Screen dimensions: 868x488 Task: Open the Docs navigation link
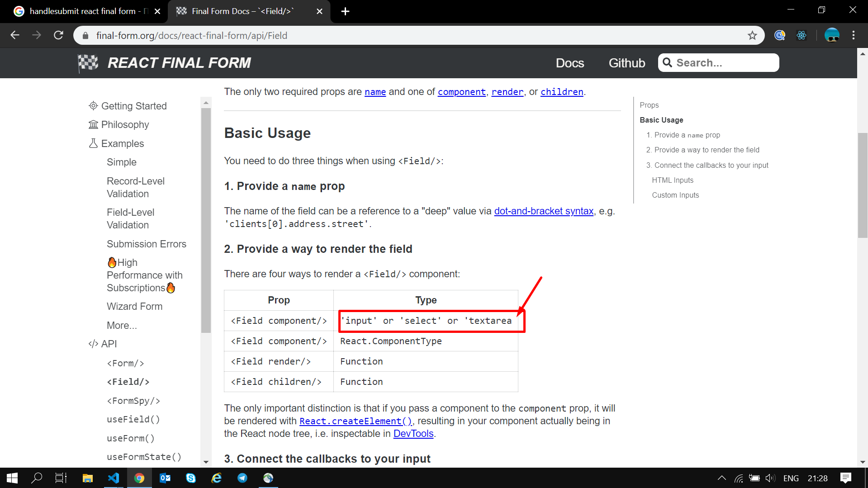click(570, 63)
